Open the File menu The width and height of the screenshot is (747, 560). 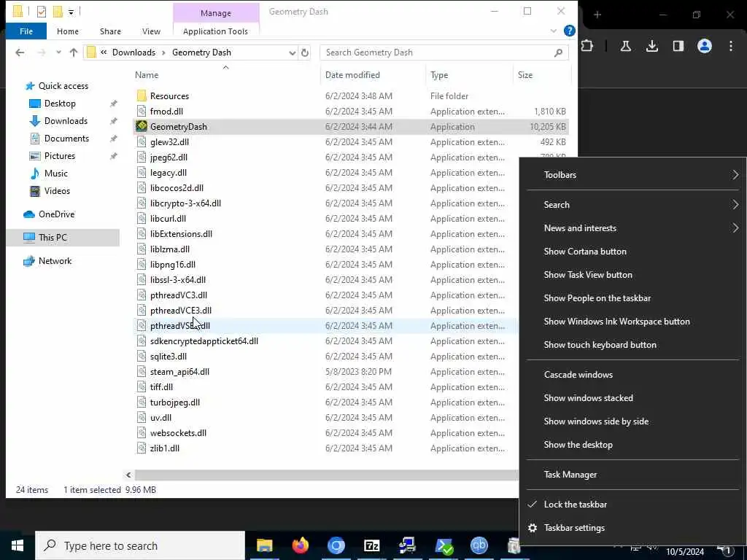point(26,31)
